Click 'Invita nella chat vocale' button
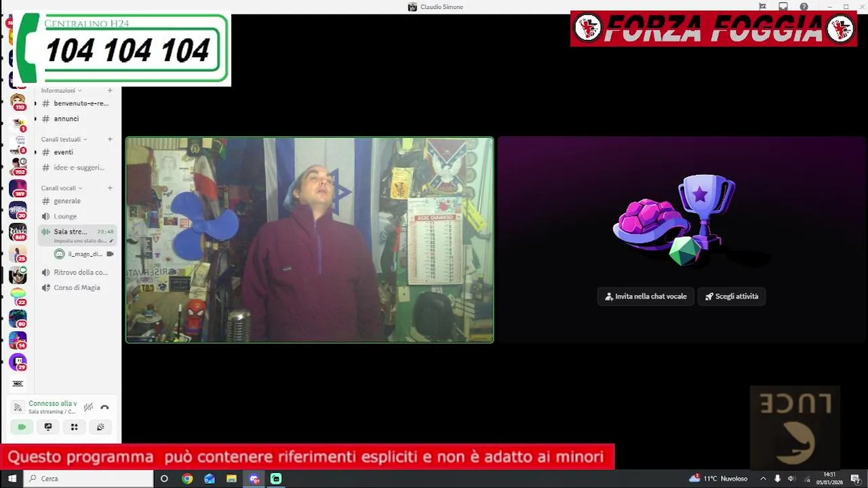The image size is (868, 488). pyautogui.click(x=646, y=296)
